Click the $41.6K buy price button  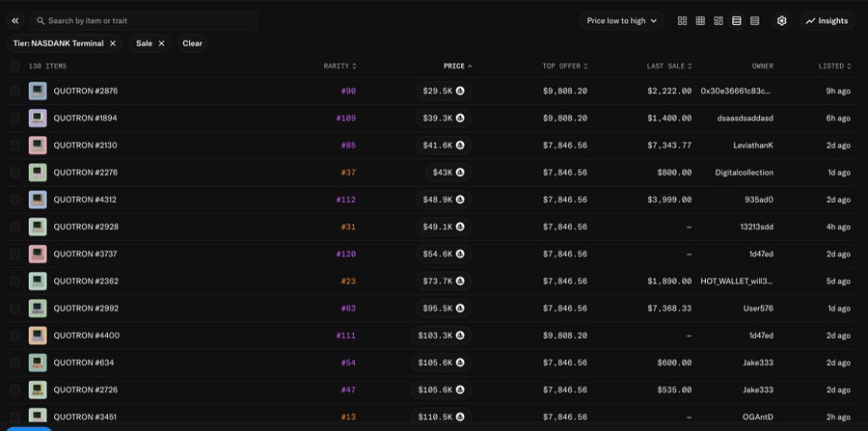(x=444, y=145)
